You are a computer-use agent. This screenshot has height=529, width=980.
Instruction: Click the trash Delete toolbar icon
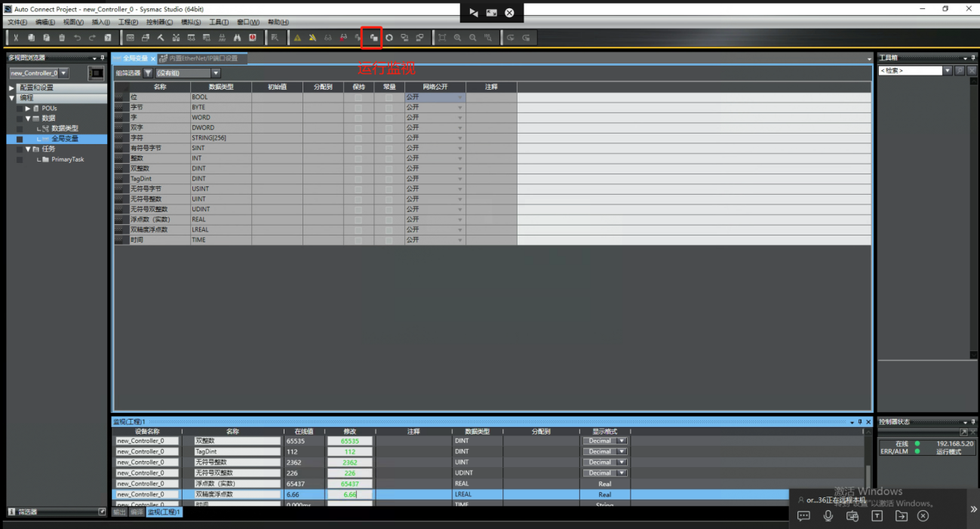[x=62, y=38]
